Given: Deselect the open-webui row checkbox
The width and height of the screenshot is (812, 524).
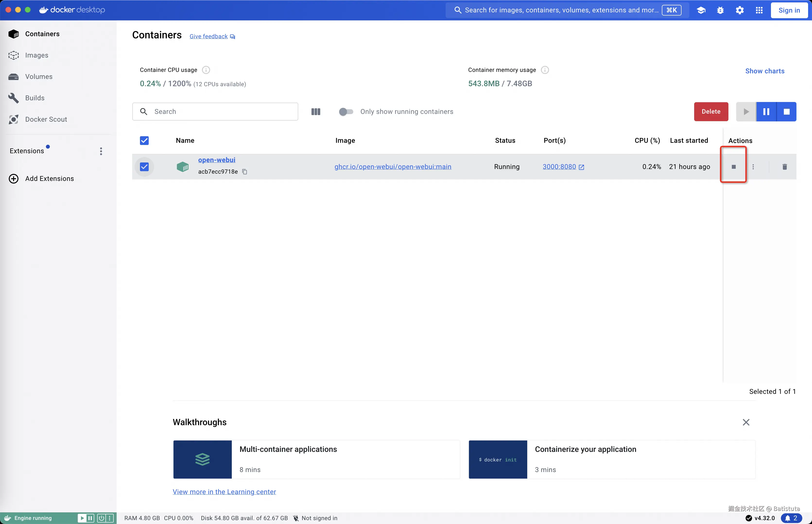Looking at the screenshot, I should point(144,167).
